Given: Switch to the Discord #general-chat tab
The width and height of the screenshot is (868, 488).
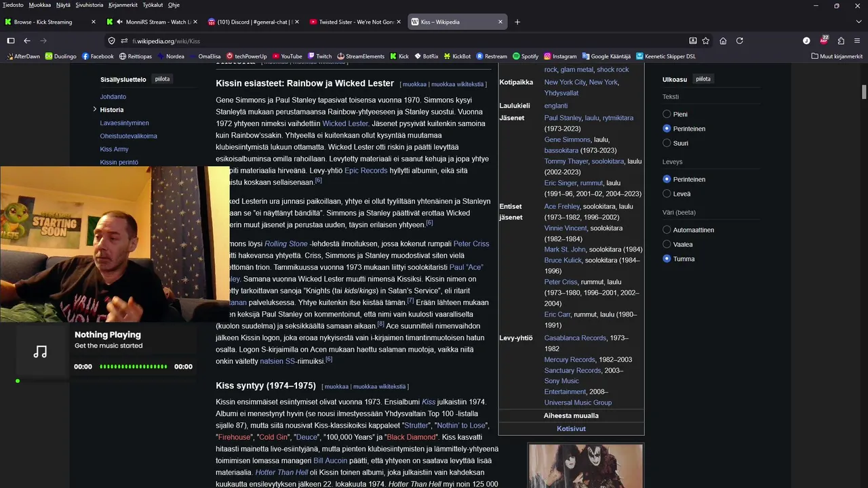Looking at the screenshot, I should pyautogui.click(x=254, y=22).
